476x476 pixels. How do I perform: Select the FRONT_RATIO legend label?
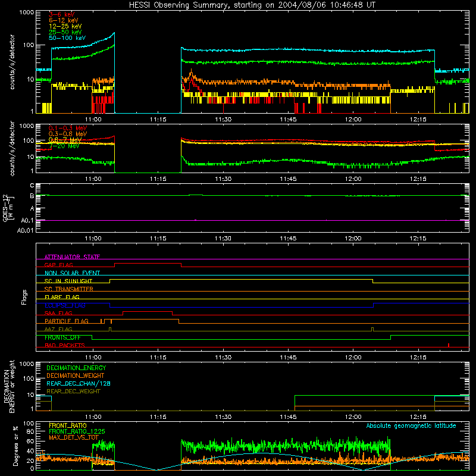point(68,425)
